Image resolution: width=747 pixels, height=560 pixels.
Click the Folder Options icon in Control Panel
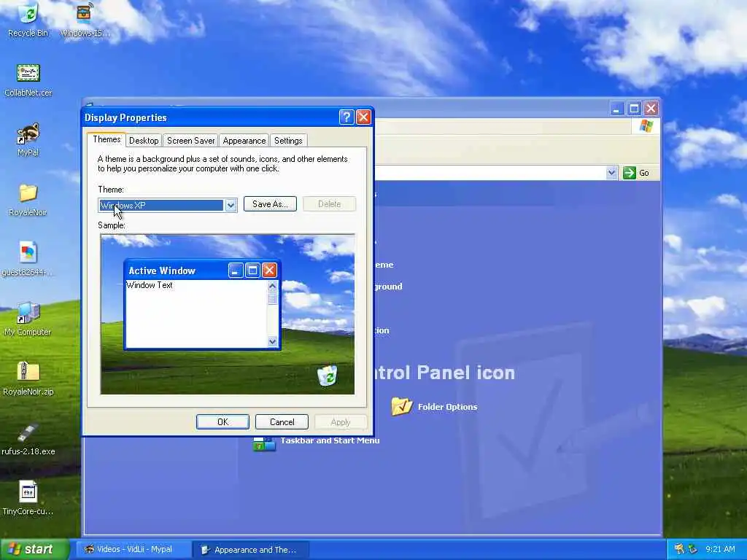[402, 407]
